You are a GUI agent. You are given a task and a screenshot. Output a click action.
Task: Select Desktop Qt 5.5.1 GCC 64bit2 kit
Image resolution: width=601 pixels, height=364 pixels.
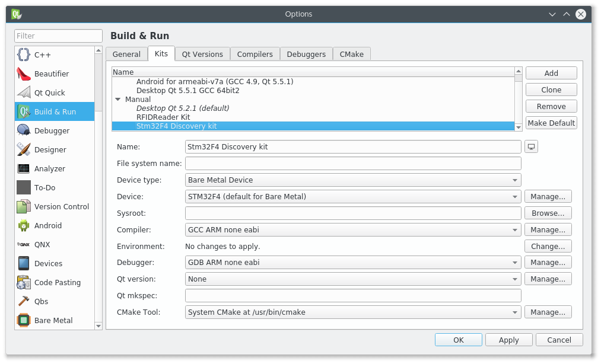click(x=188, y=91)
